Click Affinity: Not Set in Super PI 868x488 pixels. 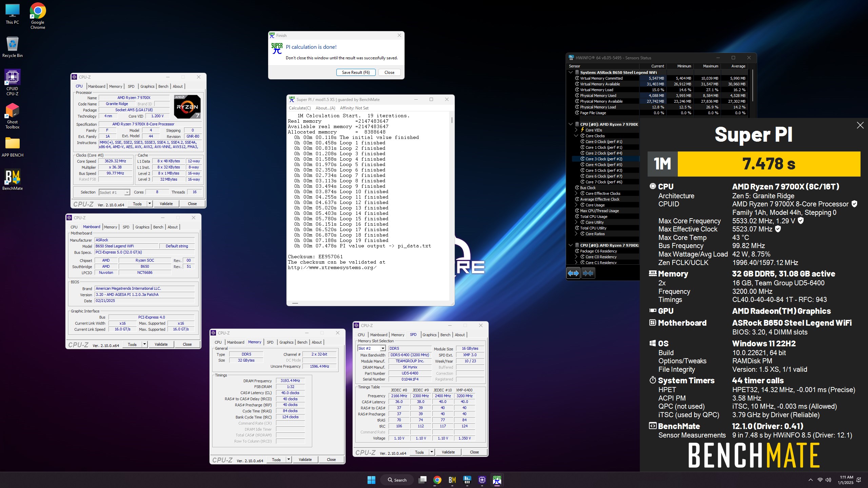pos(354,108)
